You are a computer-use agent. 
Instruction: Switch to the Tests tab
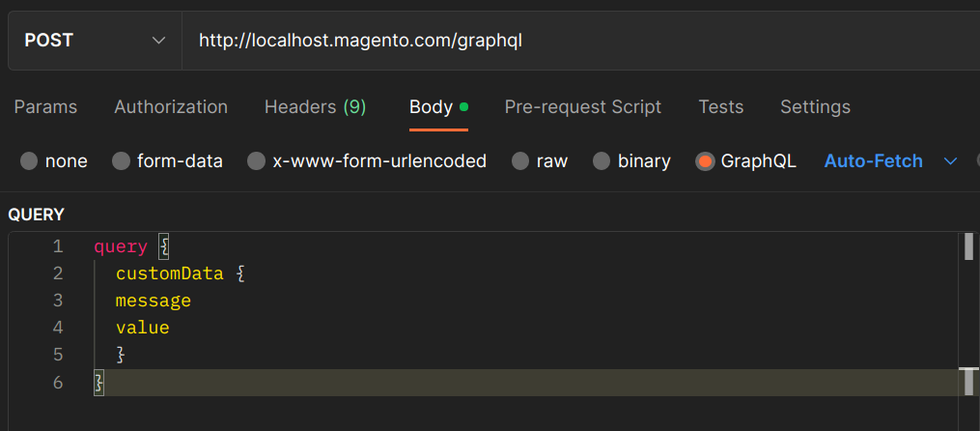coord(720,107)
